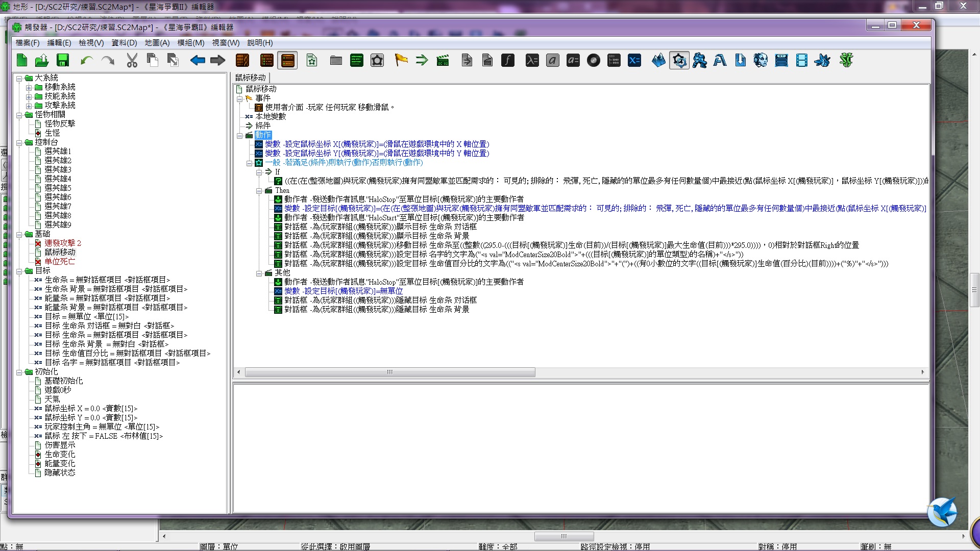Viewport: 980px width, 551px height.
Task: Cut the selection with the scissors icon
Action: tap(132, 60)
